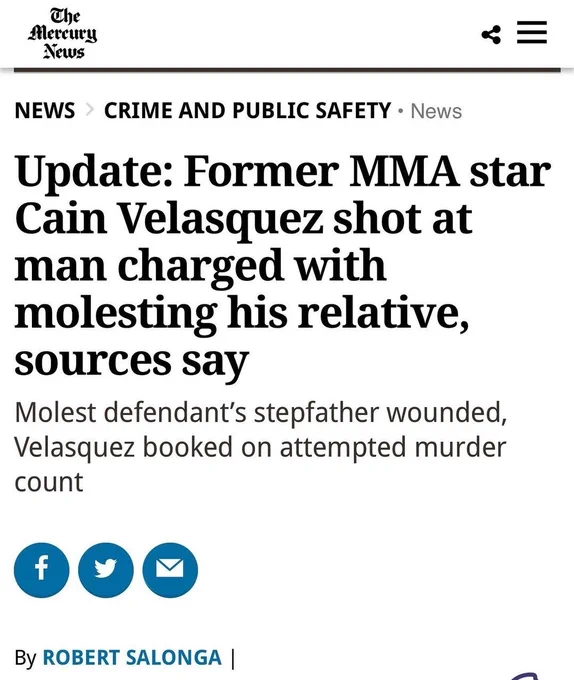
Task: Open the CRIME AND PUBLIC SAFETY section
Action: tap(248, 110)
